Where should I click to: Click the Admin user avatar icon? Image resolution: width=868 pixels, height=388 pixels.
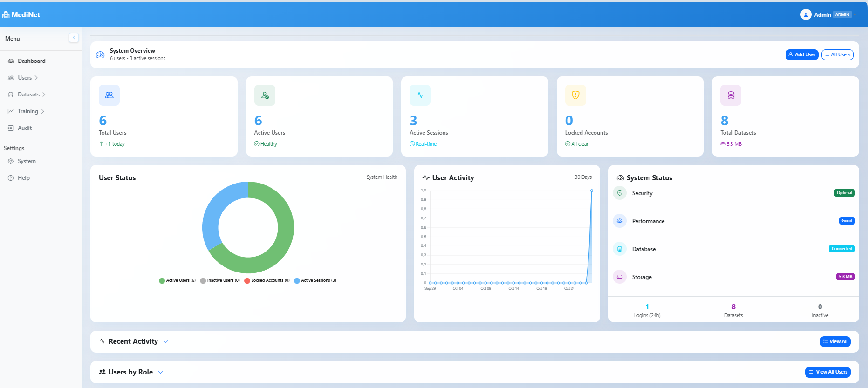pyautogui.click(x=806, y=15)
